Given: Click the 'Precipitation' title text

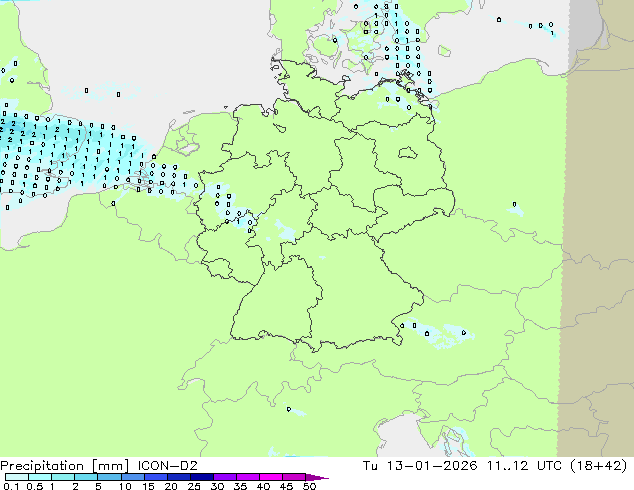Looking at the screenshot, I should pos(42,466).
